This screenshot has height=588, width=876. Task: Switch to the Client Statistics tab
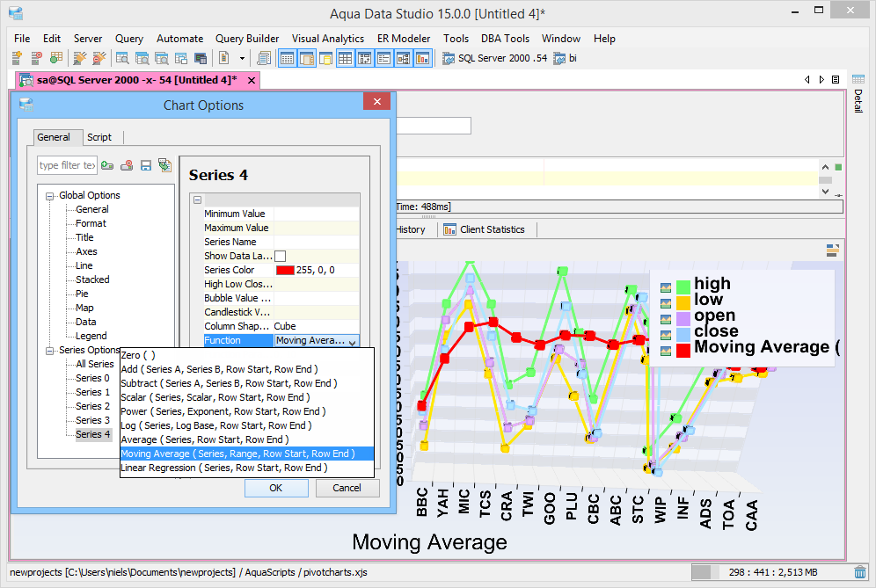click(485, 229)
